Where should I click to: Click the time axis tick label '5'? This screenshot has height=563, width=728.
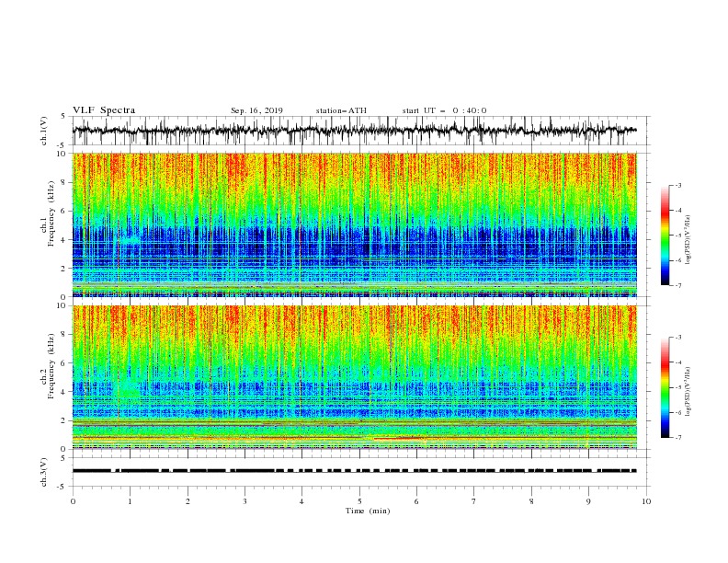359,501
